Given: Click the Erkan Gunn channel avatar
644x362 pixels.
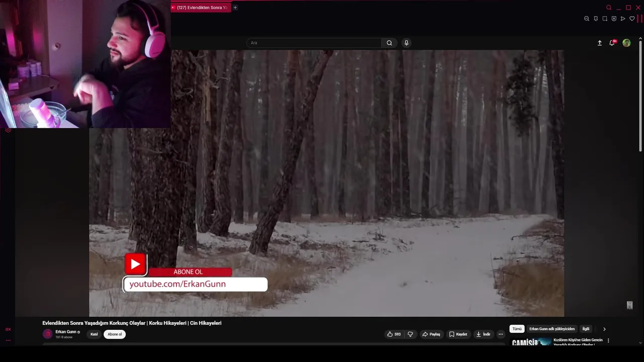Looking at the screenshot, I should (48, 334).
